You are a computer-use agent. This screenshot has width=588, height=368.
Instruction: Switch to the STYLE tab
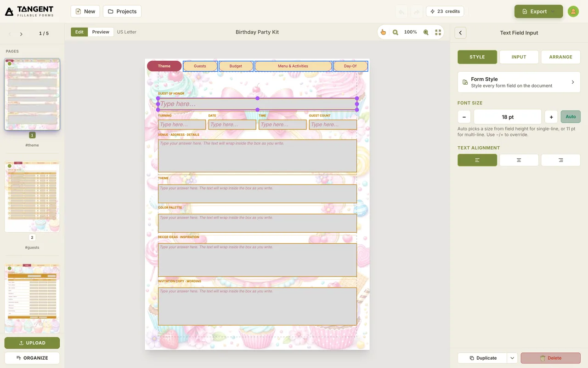(x=477, y=57)
